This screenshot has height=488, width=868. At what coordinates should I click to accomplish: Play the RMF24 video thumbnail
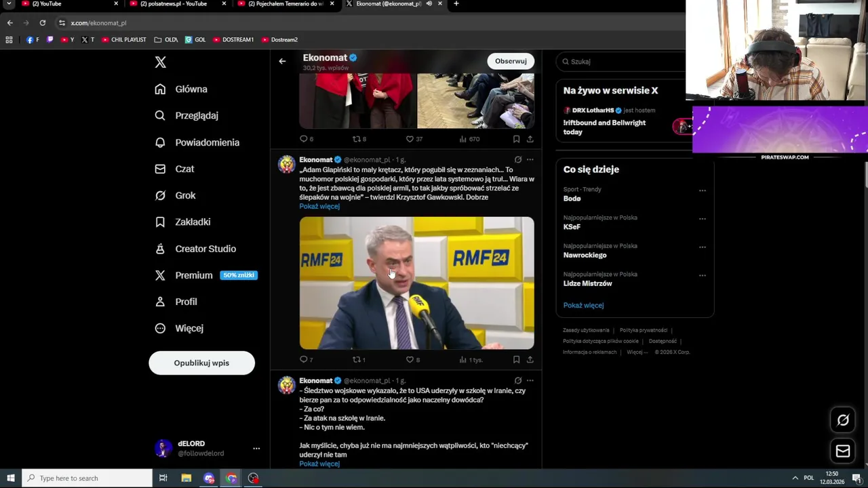tap(416, 283)
